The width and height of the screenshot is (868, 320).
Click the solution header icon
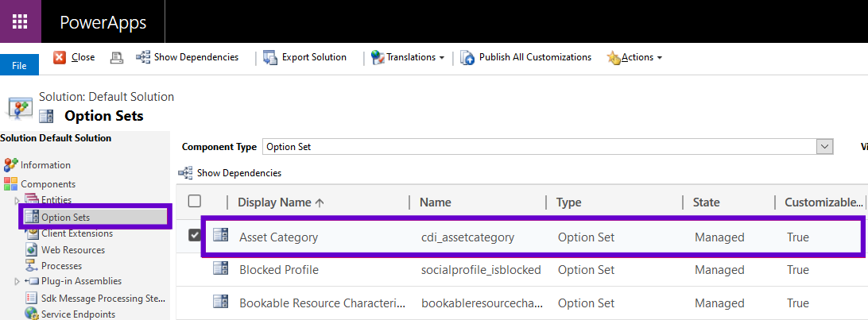19,106
